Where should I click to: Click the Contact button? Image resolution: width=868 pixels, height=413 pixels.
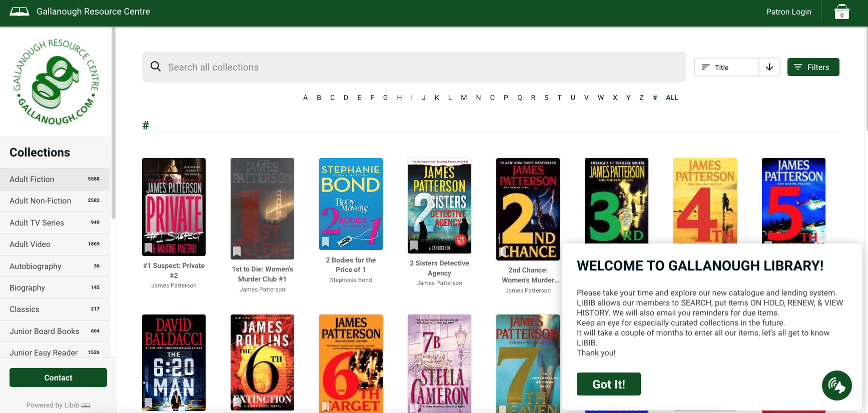tap(58, 377)
